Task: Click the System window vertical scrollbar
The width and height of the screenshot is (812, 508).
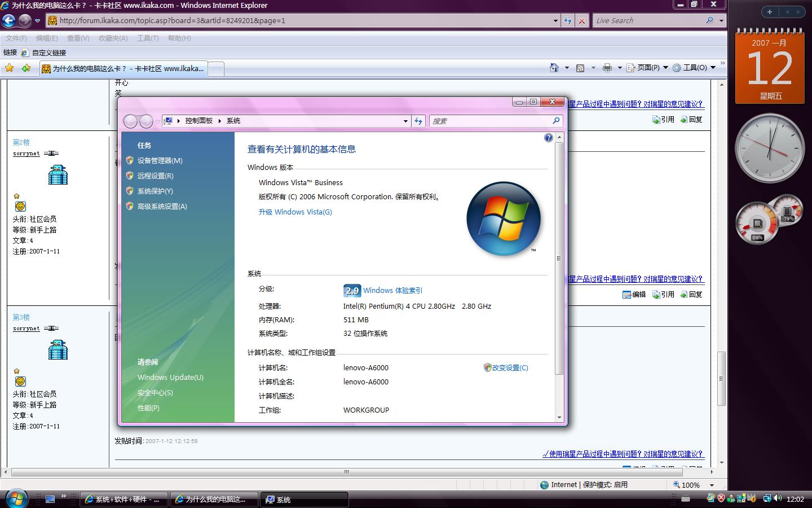Action: [559, 258]
